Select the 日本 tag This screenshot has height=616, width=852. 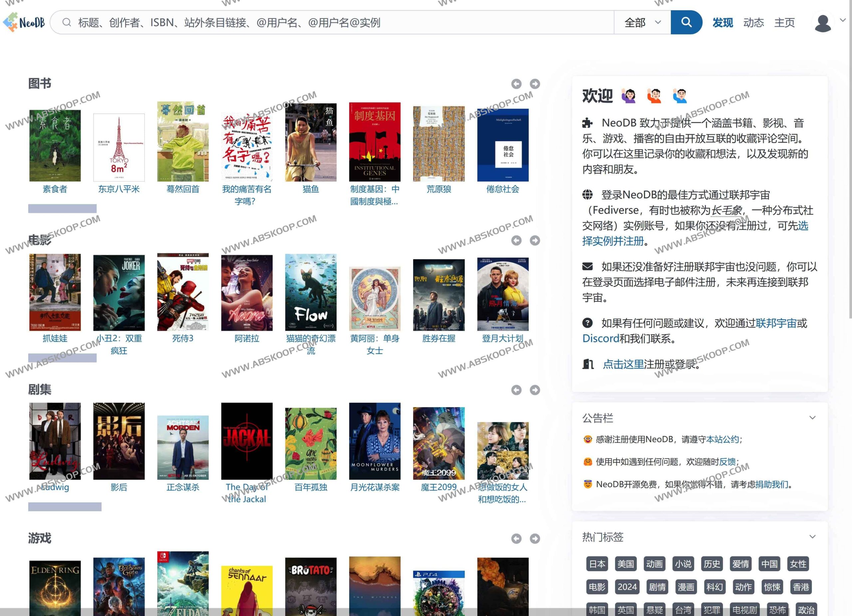597,564
